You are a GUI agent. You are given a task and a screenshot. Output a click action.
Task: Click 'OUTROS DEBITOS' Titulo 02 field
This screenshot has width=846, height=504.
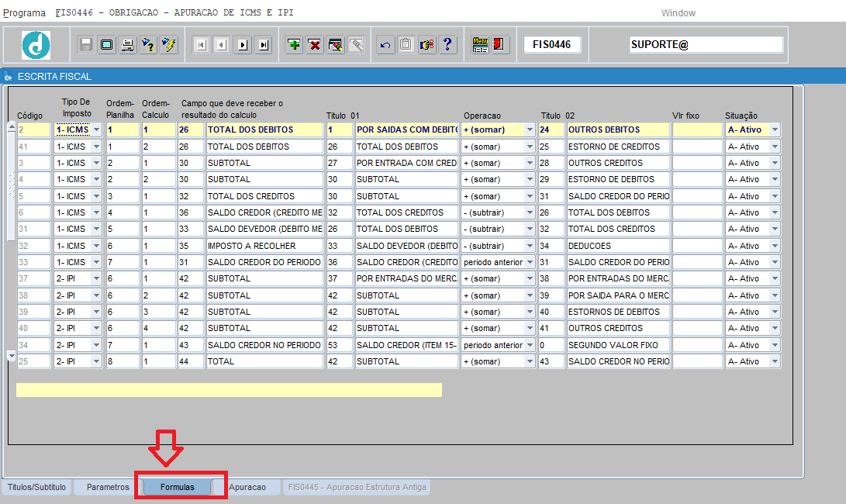(x=618, y=129)
